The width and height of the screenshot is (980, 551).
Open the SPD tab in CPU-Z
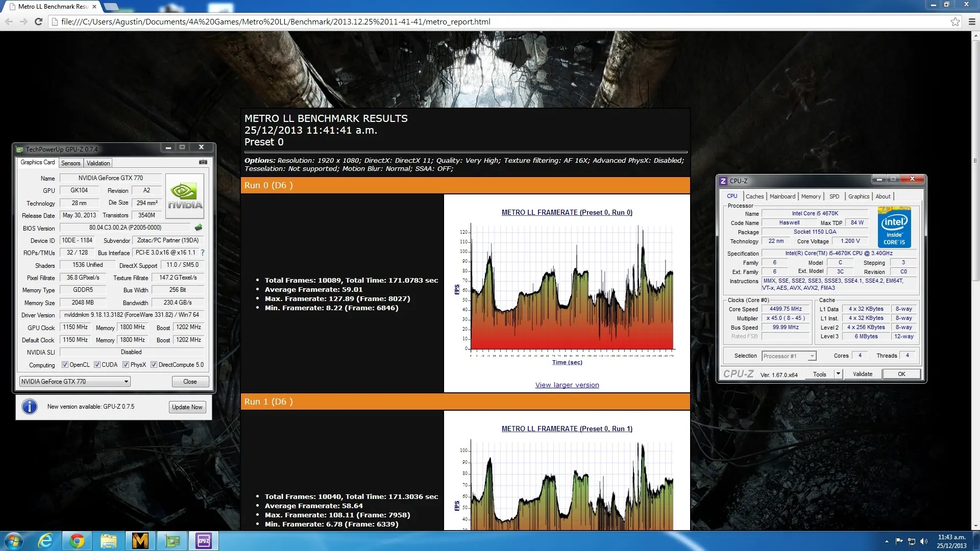[x=835, y=196]
